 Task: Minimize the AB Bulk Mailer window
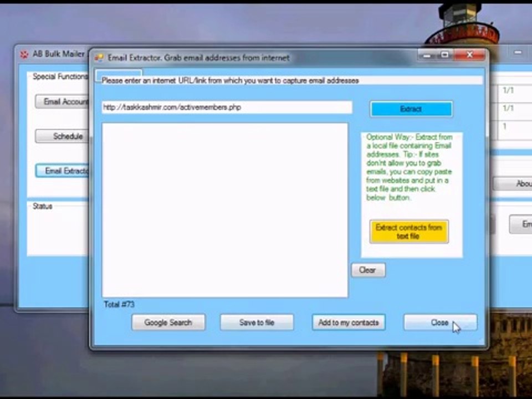coord(518,52)
